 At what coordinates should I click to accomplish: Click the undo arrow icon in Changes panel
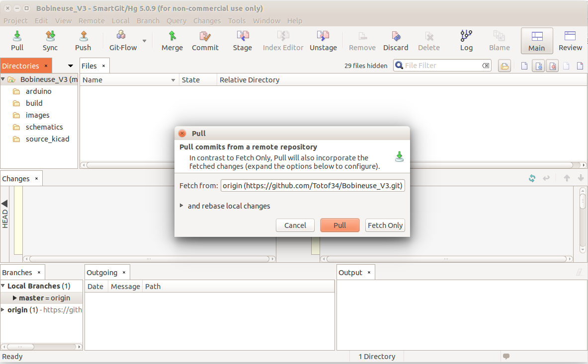[546, 178]
